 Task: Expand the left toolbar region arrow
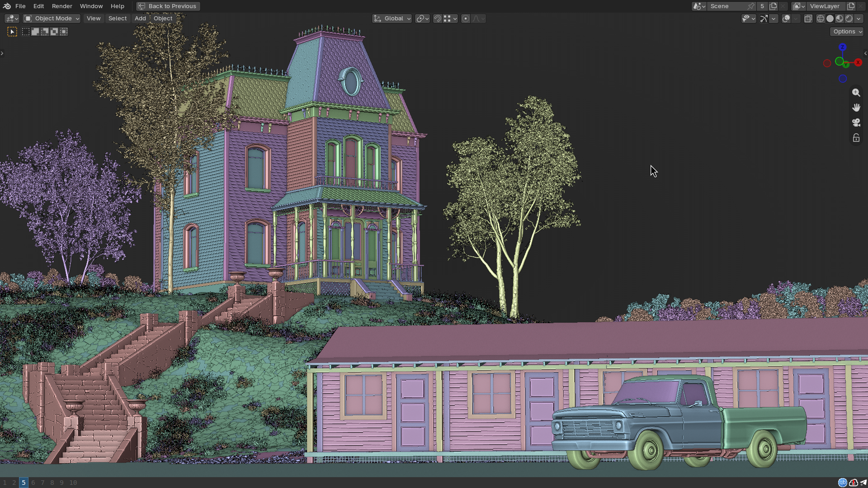(2, 53)
